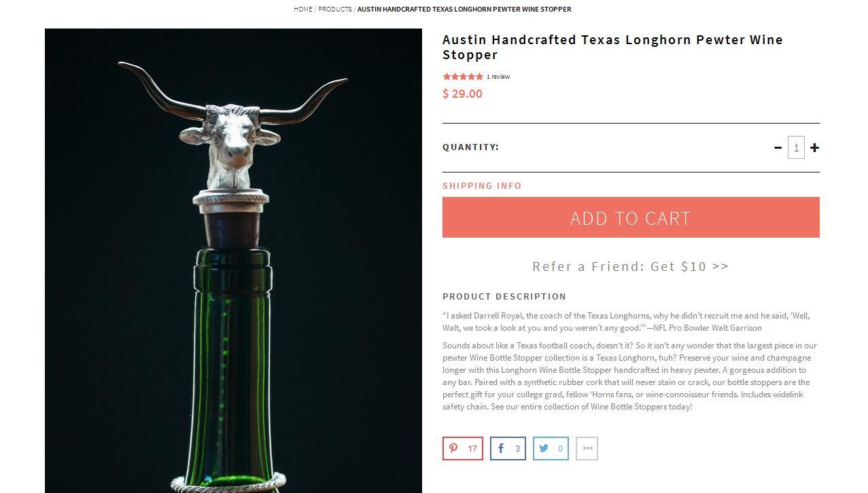Screen dimensions: 868x493
Task: Click the PRODUCT DESCRIPTION heading
Action: (x=504, y=296)
